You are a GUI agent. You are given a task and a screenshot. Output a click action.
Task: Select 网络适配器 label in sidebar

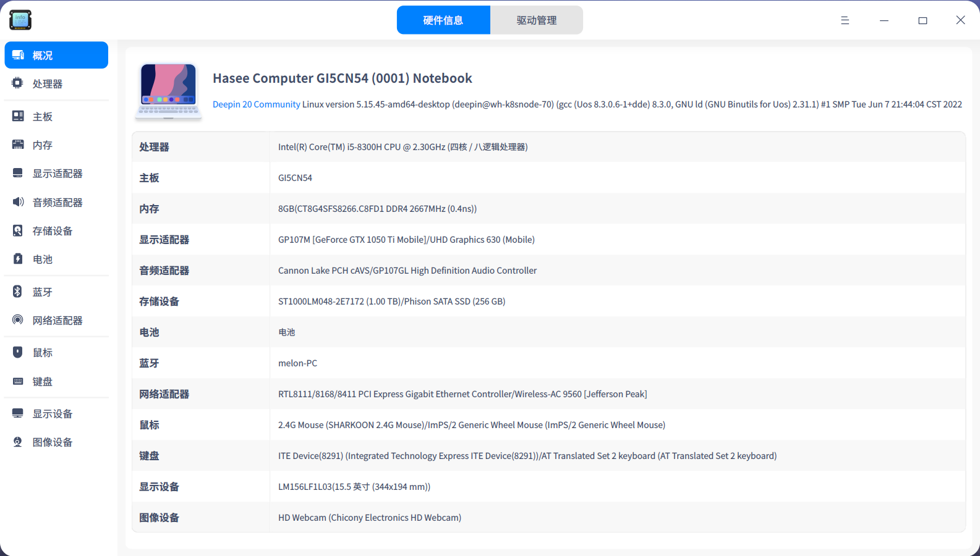(58, 320)
